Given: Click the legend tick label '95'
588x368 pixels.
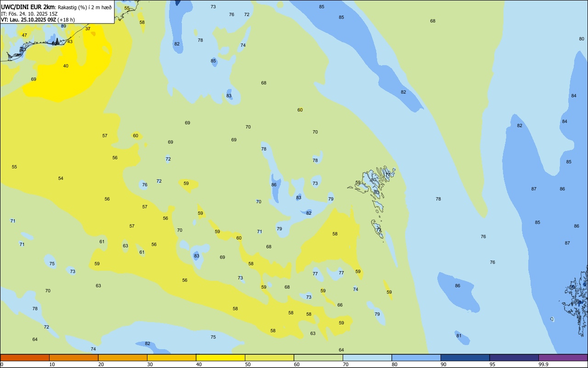Looking at the screenshot, I should point(492,364).
